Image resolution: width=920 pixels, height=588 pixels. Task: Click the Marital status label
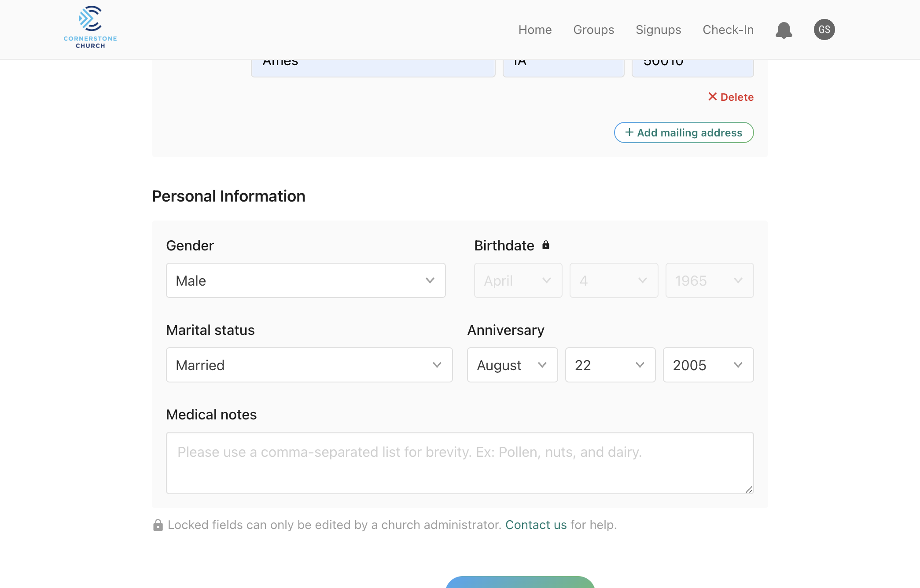coord(210,330)
